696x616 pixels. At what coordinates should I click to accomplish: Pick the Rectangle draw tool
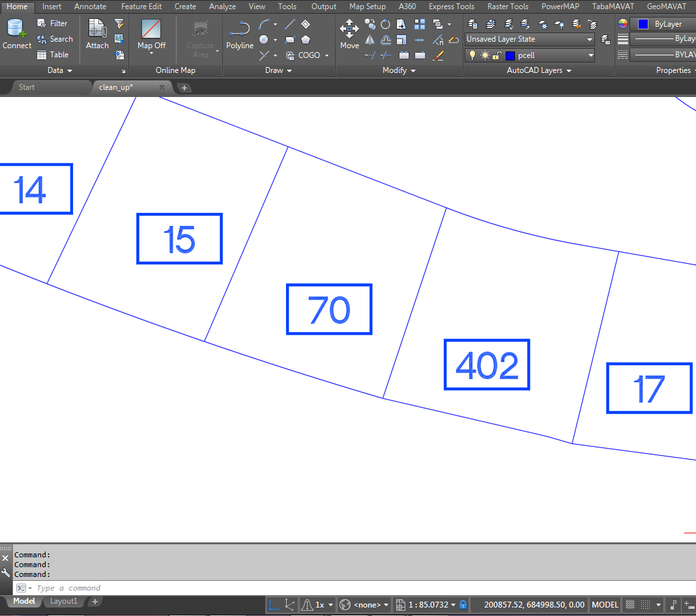pos(290,40)
